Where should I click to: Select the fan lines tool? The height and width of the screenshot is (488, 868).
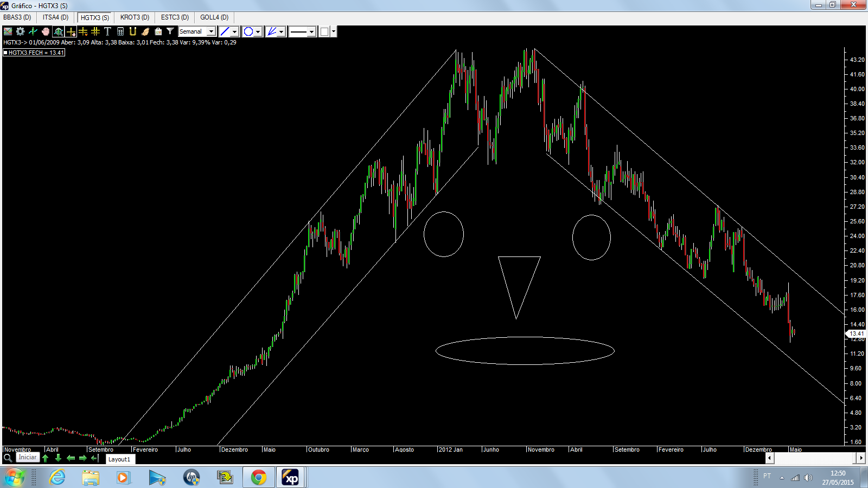[x=272, y=31]
